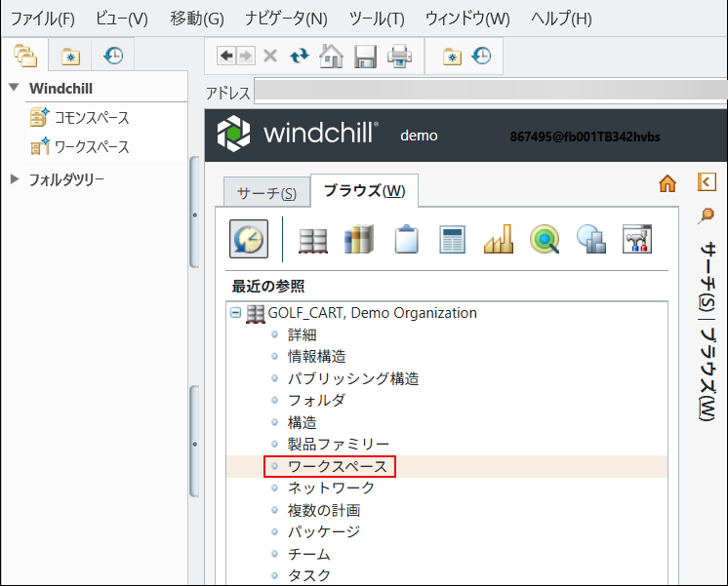
Task: Select the recently accessed clock icon
Action: coord(249,239)
